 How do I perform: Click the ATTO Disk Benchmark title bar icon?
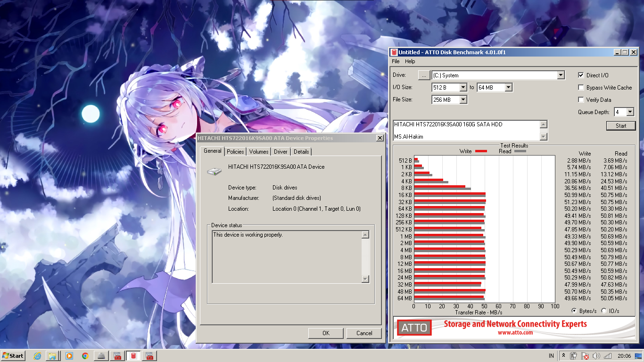tap(394, 52)
